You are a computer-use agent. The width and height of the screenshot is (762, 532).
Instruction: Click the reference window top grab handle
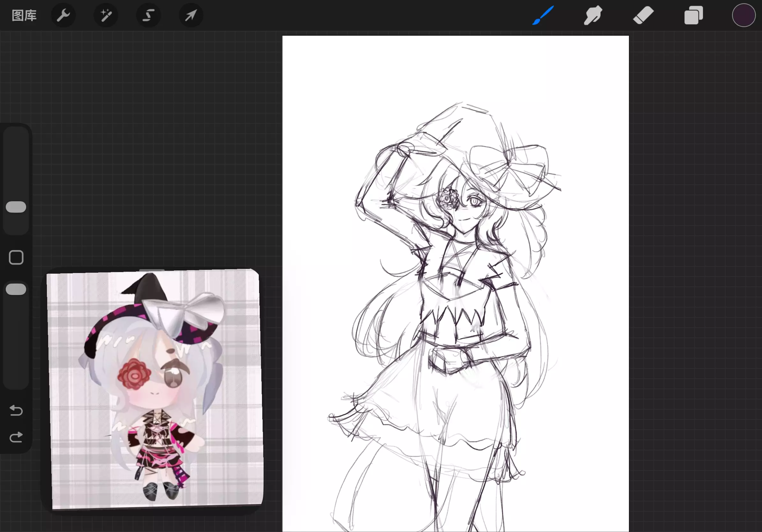pyautogui.click(x=152, y=270)
